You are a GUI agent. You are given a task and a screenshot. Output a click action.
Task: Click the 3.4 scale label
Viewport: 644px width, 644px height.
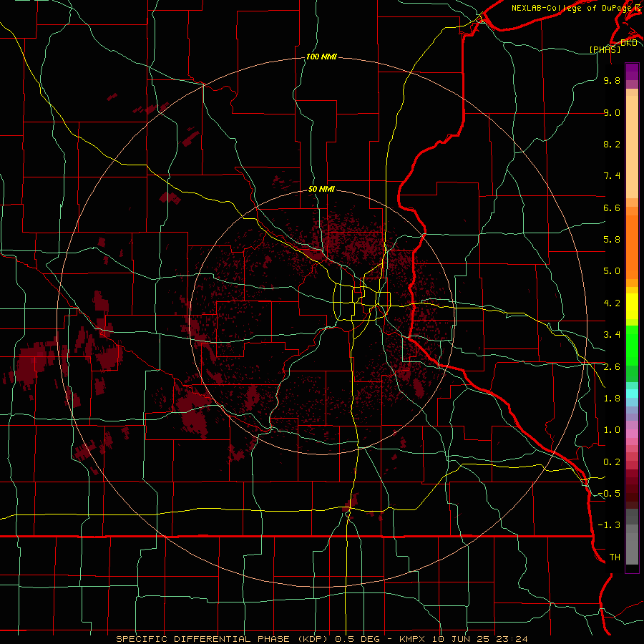612,335
